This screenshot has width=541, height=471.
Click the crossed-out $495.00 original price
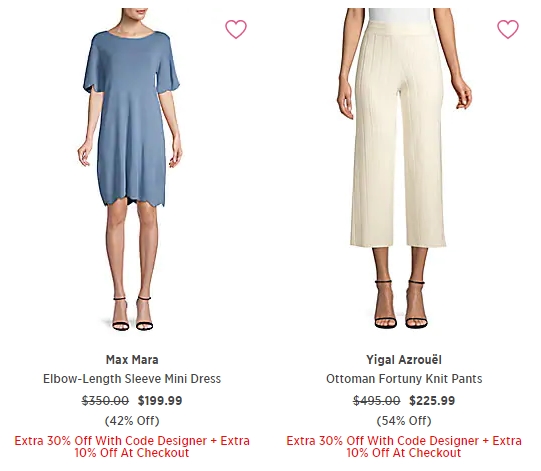point(377,400)
